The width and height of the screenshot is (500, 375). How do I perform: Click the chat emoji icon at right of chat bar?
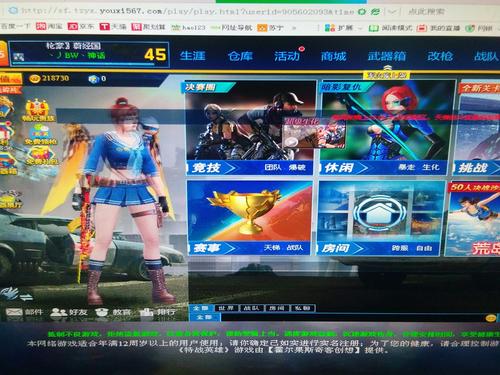[x=490, y=318]
